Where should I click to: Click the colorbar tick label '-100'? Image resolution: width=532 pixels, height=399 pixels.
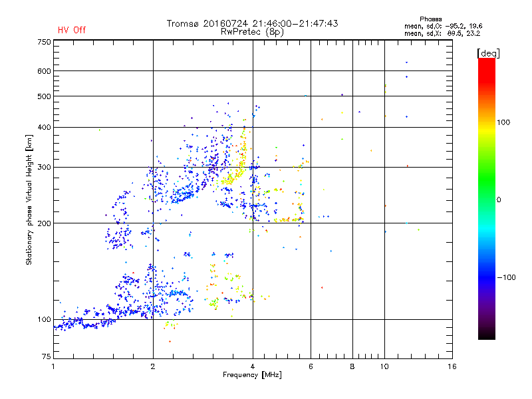pyautogui.click(x=507, y=277)
